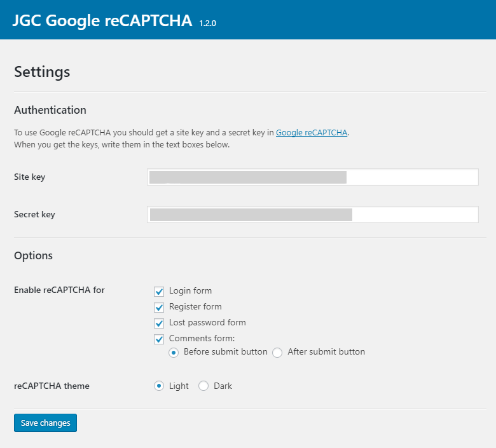Choose After submit button radio option
The image size is (496, 448).
pos(277,352)
